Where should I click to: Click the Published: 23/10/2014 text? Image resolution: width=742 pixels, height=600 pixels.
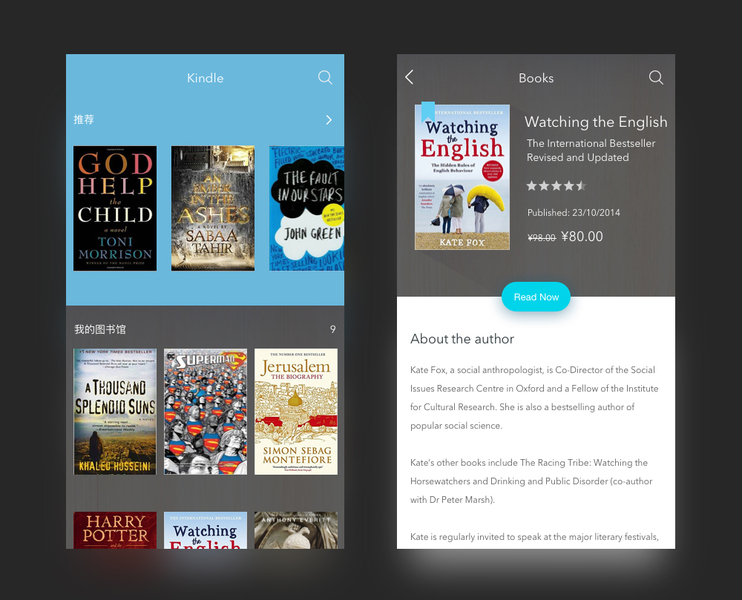(x=574, y=213)
